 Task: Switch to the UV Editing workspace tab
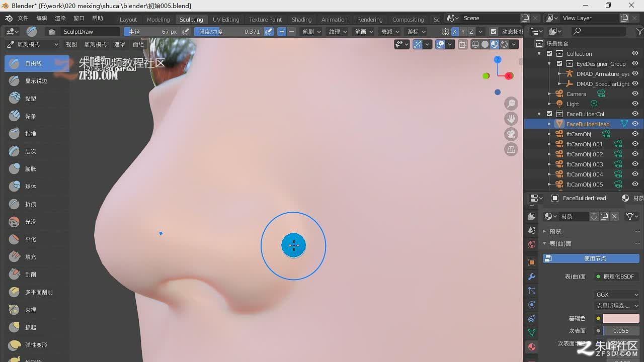tap(226, 20)
